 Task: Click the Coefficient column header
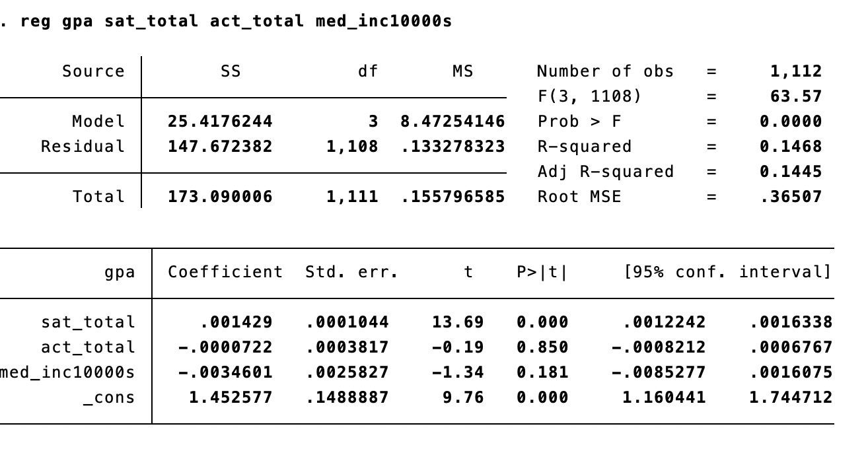[x=225, y=272]
